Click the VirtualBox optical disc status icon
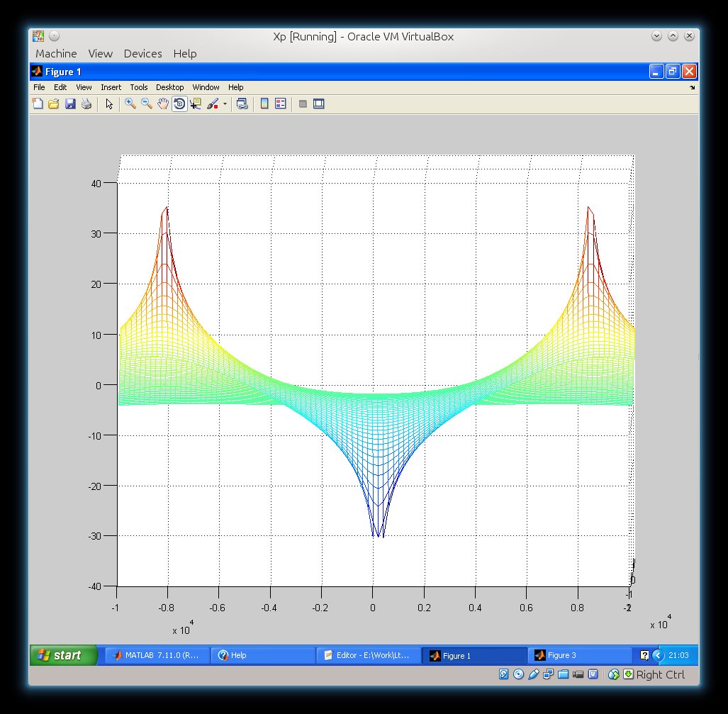Image resolution: width=728 pixels, height=714 pixels. click(519, 674)
